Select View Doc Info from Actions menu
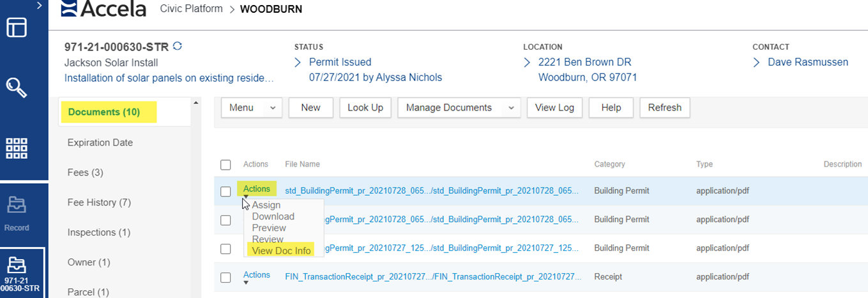This screenshot has width=868, height=298. (281, 251)
